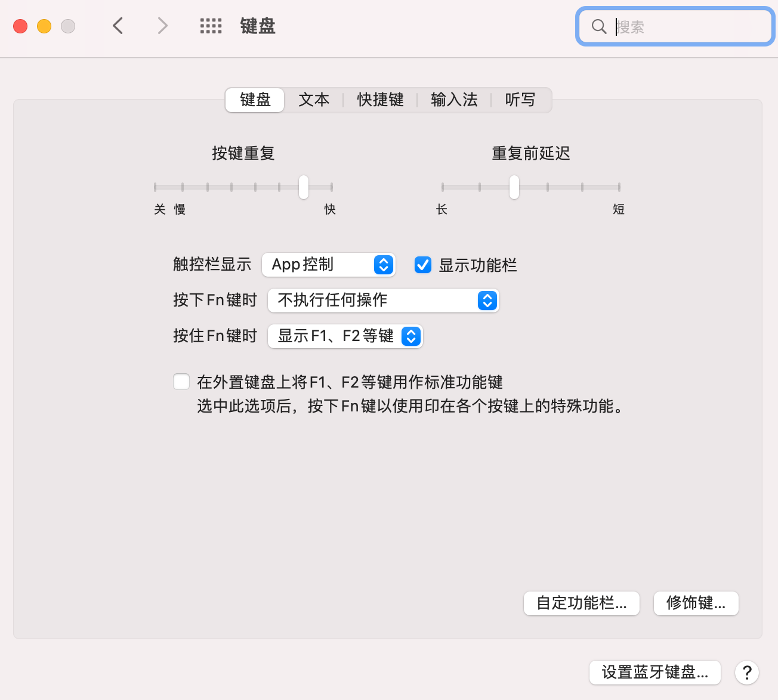Open the show-all preferences grid icon
Image resolution: width=778 pixels, height=700 pixels.
[x=211, y=26]
